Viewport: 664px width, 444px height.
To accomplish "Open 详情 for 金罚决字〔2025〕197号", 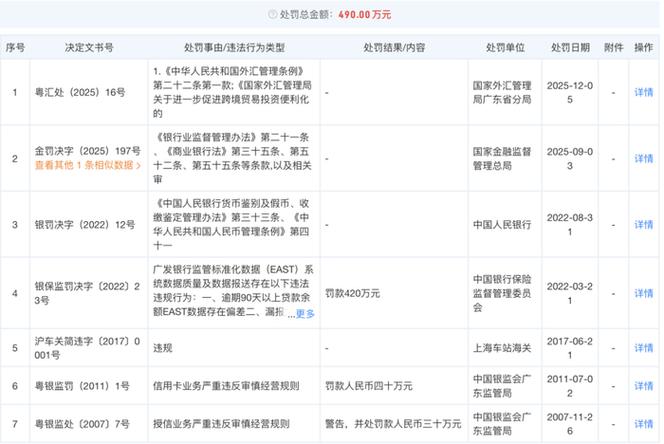I will click(x=643, y=158).
